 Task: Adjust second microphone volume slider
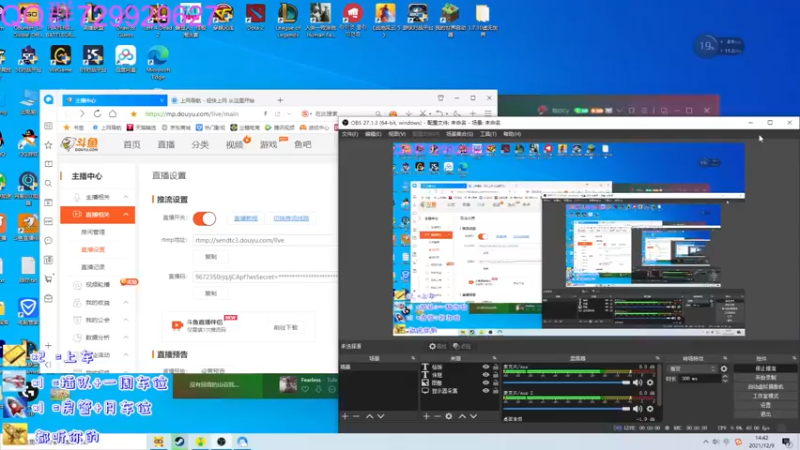[566, 409]
